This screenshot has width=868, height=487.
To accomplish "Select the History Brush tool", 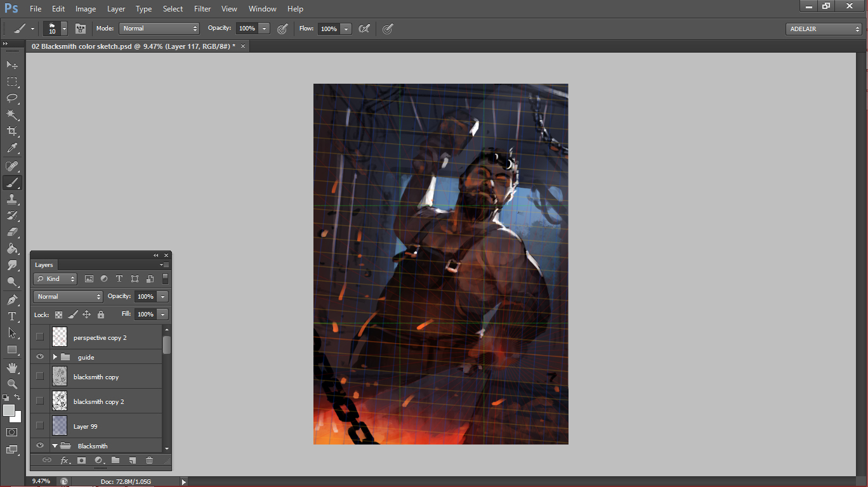I will [x=12, y=216].
